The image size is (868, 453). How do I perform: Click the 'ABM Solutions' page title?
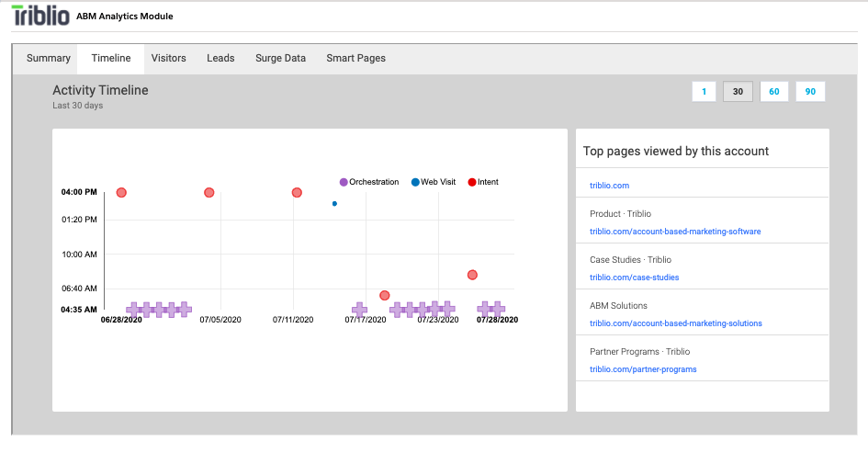[x=618, y=306]
